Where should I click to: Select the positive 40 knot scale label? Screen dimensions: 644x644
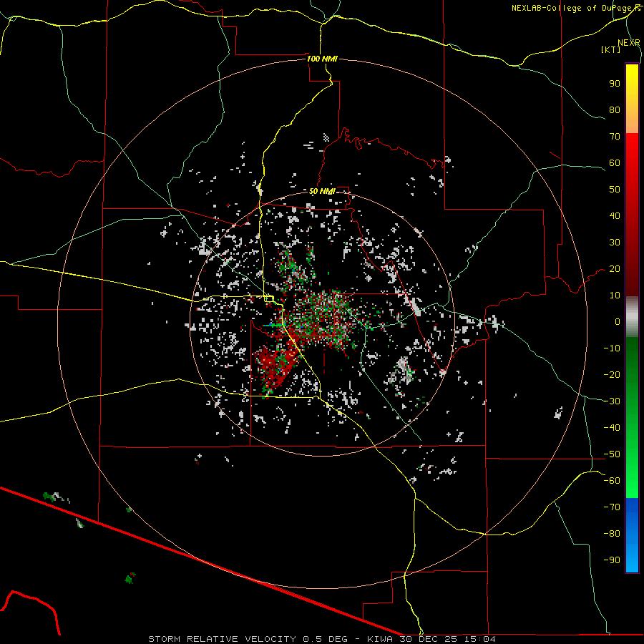(615, 216)
